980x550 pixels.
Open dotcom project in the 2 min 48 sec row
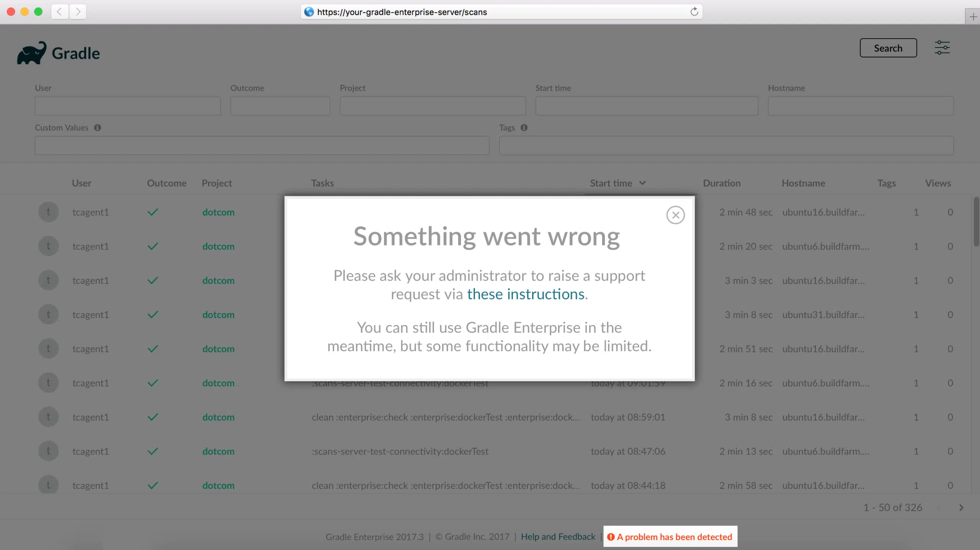[x=218, y=212]
